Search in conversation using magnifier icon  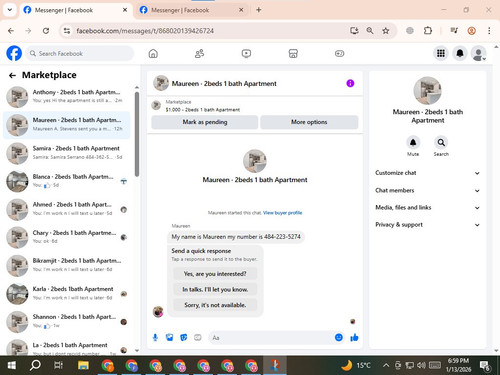pos(441,143)
